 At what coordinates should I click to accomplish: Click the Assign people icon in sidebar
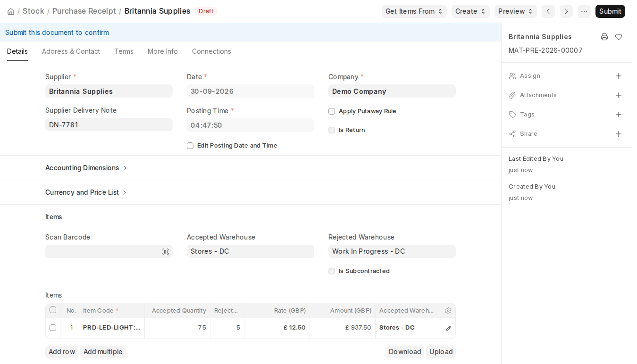tap(512, 76)
